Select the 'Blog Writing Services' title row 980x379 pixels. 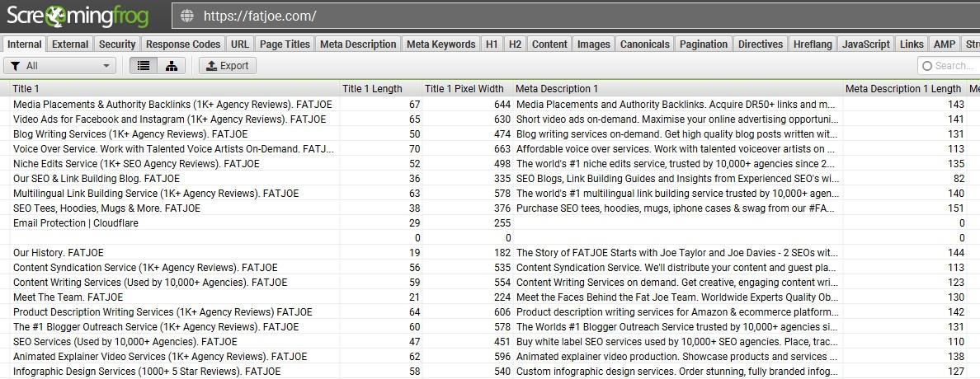130,134
